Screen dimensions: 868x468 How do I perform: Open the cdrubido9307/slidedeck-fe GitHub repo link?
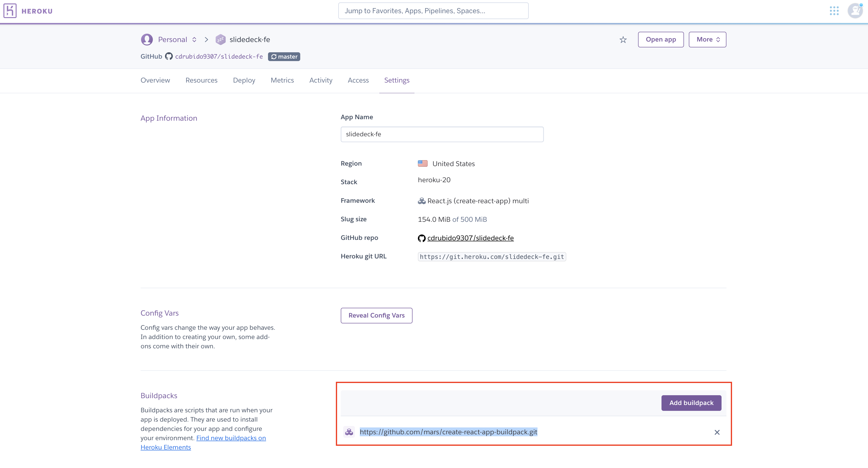point(470,238)
